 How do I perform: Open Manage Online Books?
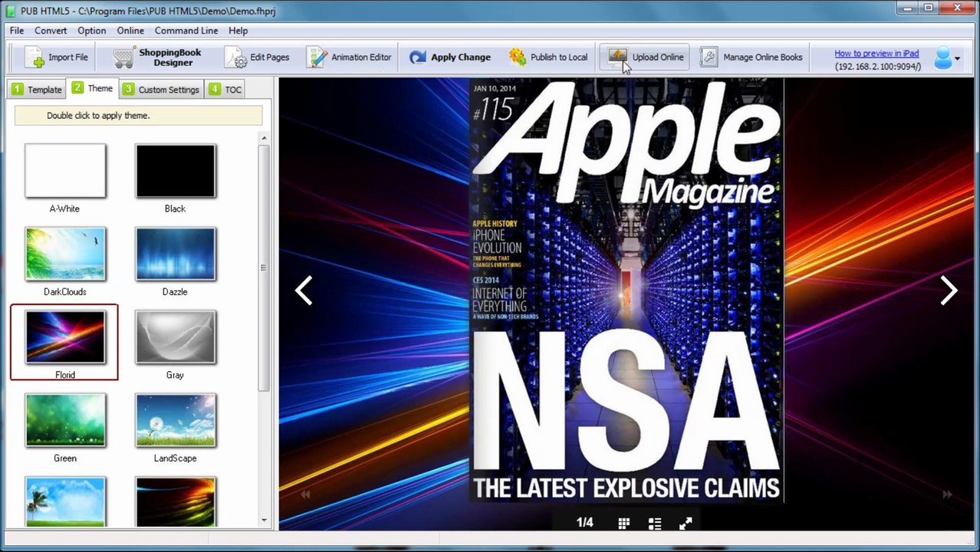pyautogui.click(x=751, y=58)
